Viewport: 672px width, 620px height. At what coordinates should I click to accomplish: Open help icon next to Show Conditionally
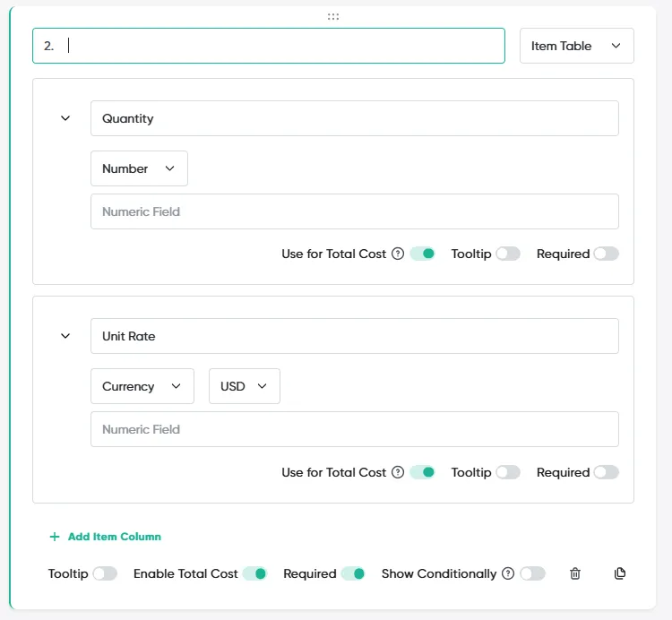click(508, 573)
